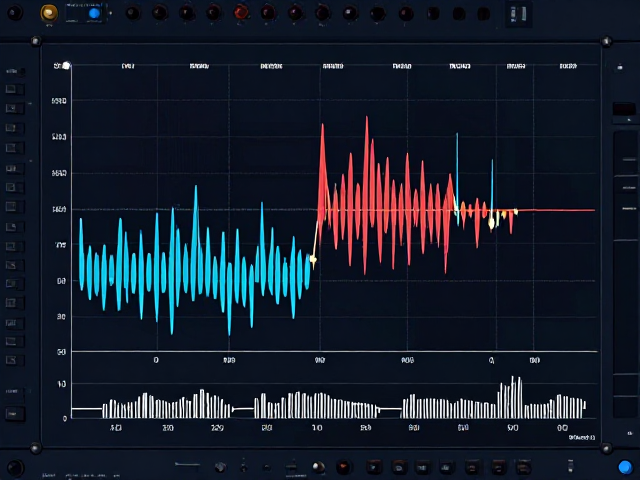
Task: Click the orange-lit button in bottom toolbar
Action: (344, 466)
